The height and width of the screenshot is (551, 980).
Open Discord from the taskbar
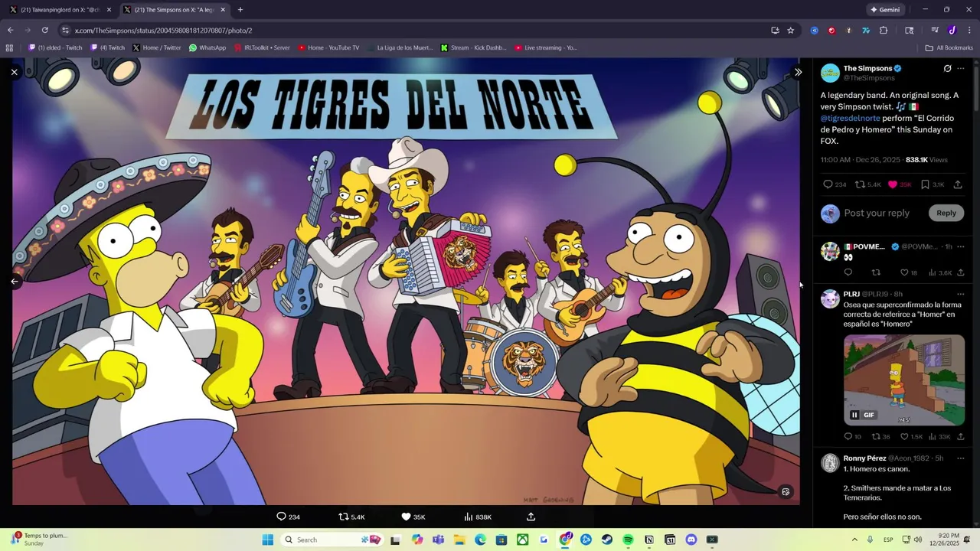(x=691, y=540)
